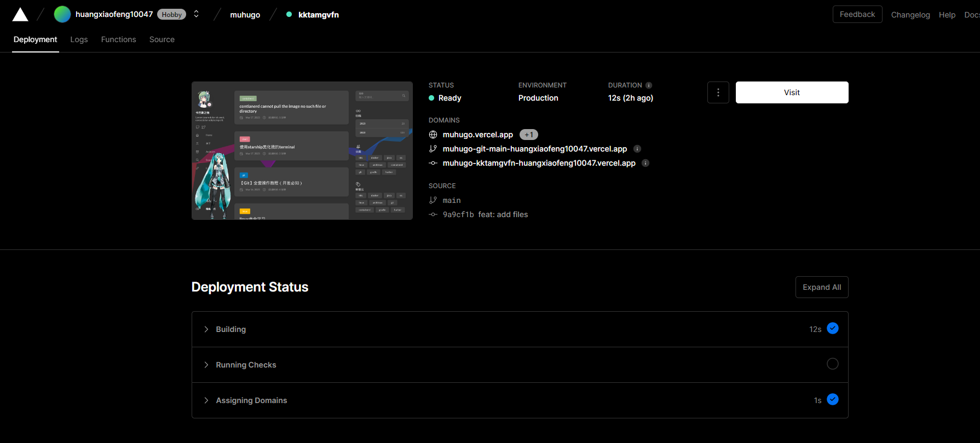Click the Deployment Status heading
This screenshot has width=980, height=443.
(x=250, y=287)
